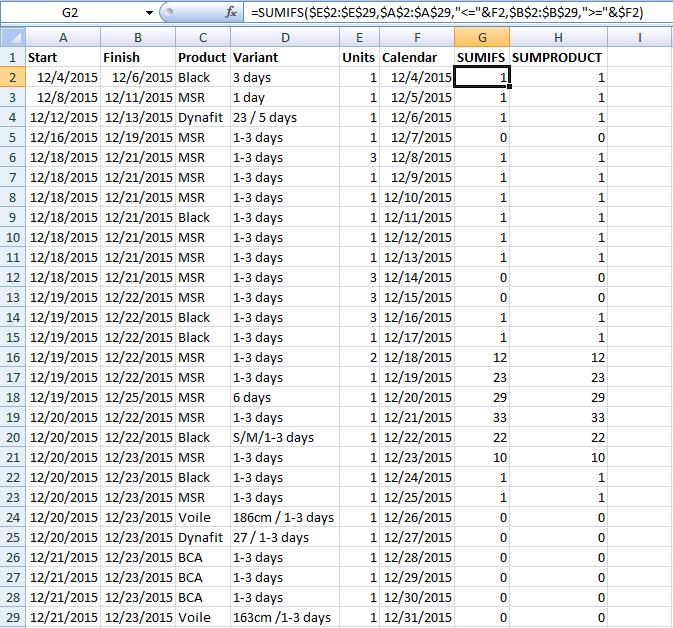Viewport: 673px width, 628px height.
Task: Click the 'Voile' product cell in row 24
Action: (203, 517)
